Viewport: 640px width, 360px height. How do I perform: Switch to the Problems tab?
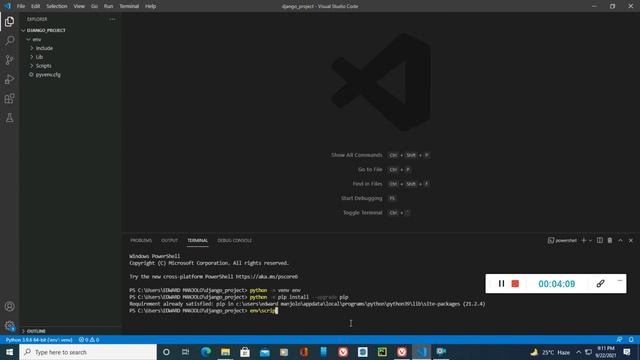141,240
